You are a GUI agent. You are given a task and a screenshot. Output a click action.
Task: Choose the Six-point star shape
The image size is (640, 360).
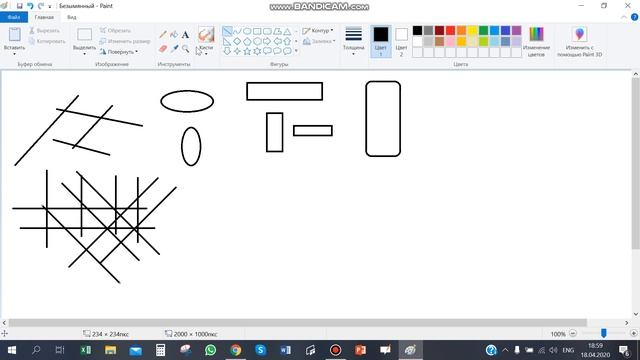pyautogui.click(x=257, y=51)
